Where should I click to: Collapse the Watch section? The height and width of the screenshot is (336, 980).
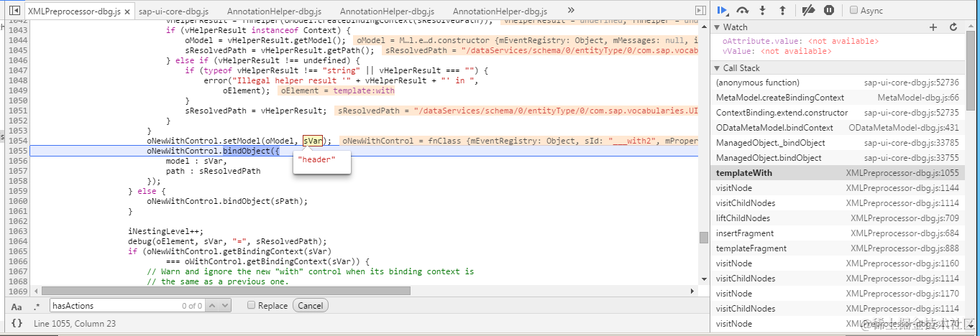coord(718,27)
